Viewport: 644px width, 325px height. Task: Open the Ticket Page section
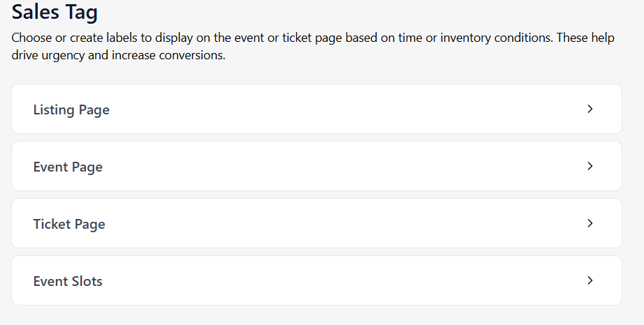click(316, 223)
